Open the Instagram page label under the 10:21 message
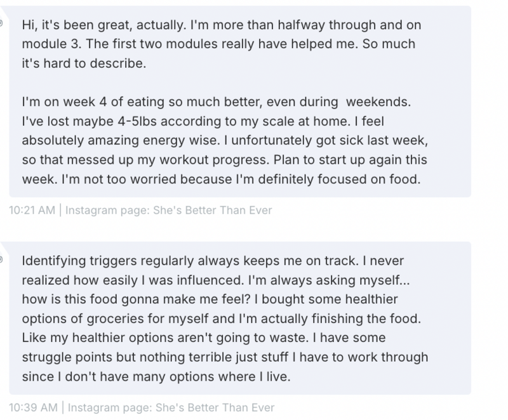The height and width of the screenshot is (420, 508). point(170,210)
